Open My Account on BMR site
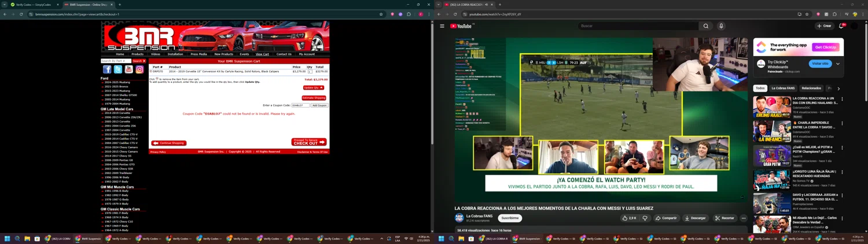The width and height of the screenshot is (868, 244). 307,54
